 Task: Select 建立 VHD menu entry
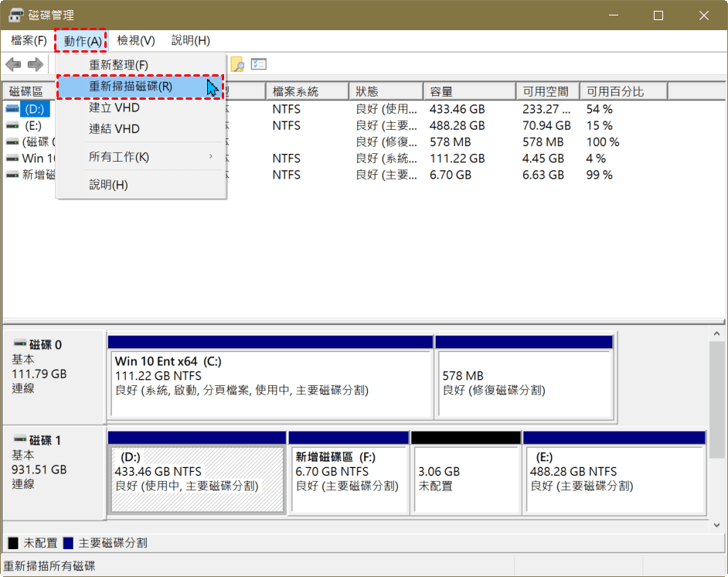(141, 108)
